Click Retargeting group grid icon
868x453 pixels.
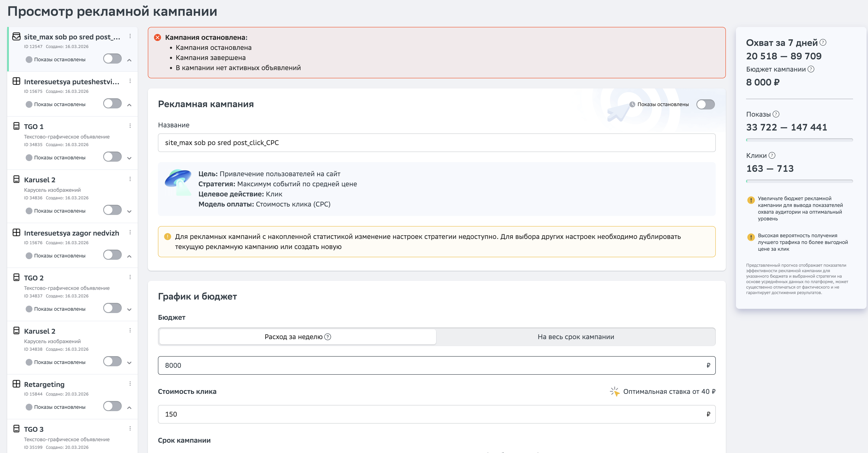pos(16,384)
